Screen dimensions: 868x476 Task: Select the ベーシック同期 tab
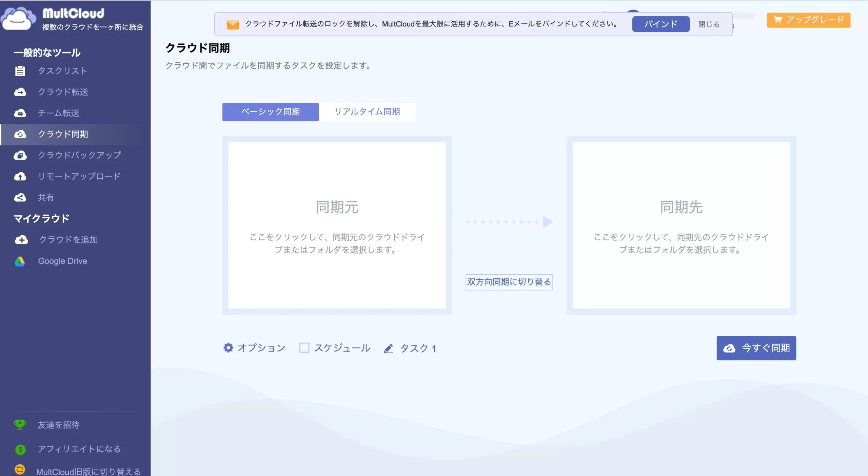[x=270, y=112]
